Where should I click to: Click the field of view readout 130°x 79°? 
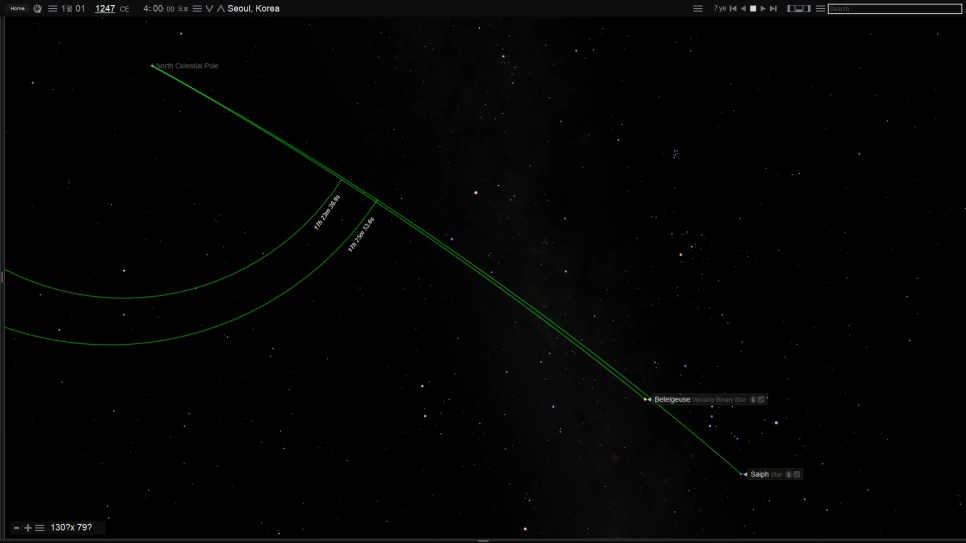click(x=71, y=528)
